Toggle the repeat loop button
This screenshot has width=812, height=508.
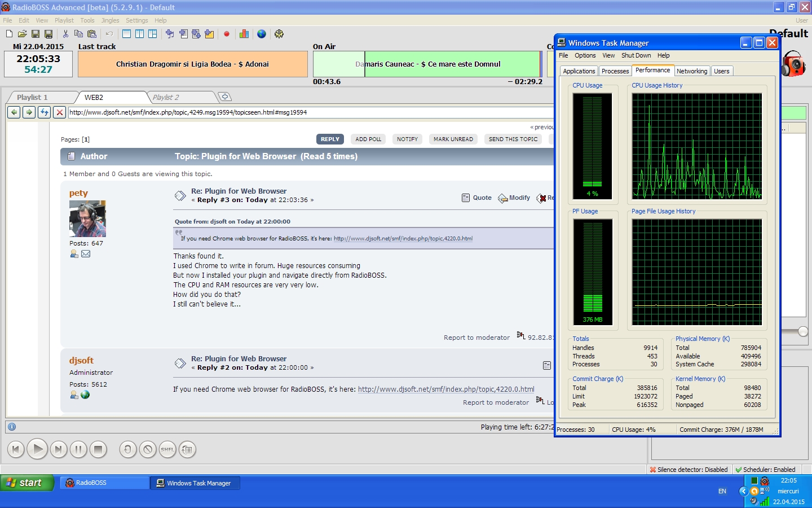tap(128, 449)
